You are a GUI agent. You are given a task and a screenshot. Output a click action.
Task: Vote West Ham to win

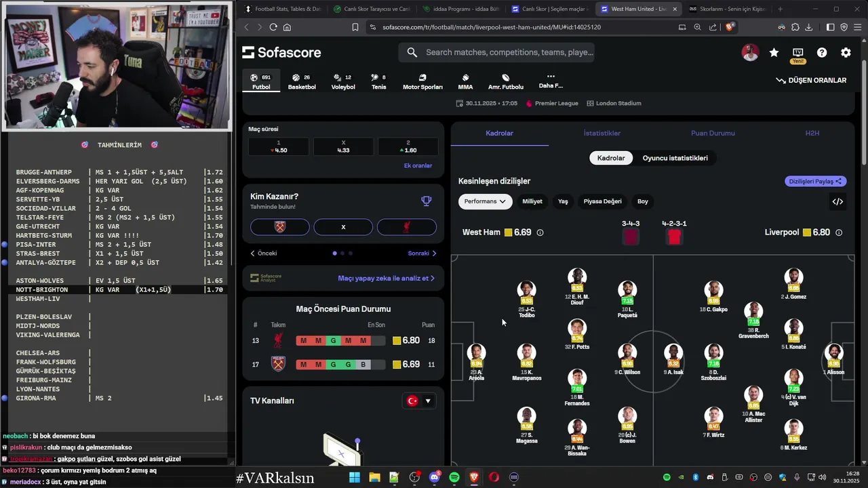[x=280, y=227]
